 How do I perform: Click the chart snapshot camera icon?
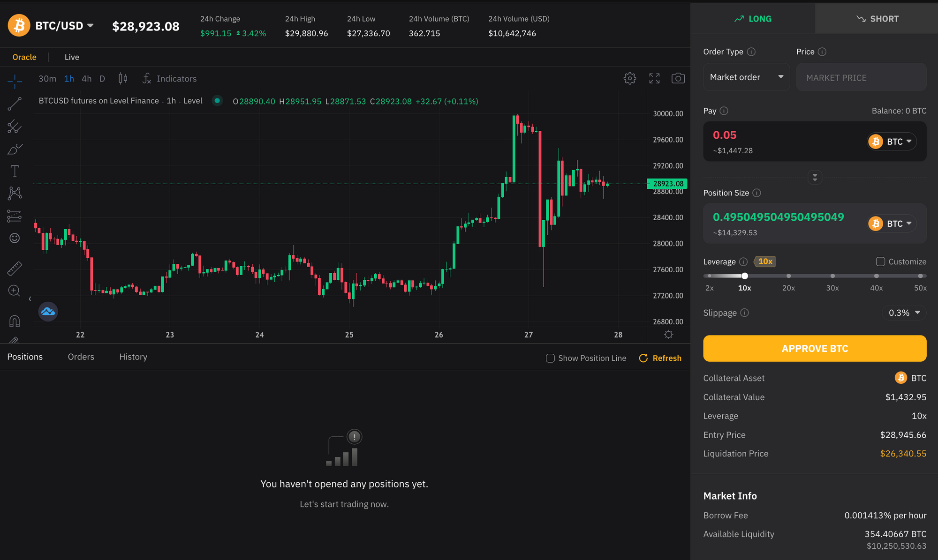tap(678, 78)
